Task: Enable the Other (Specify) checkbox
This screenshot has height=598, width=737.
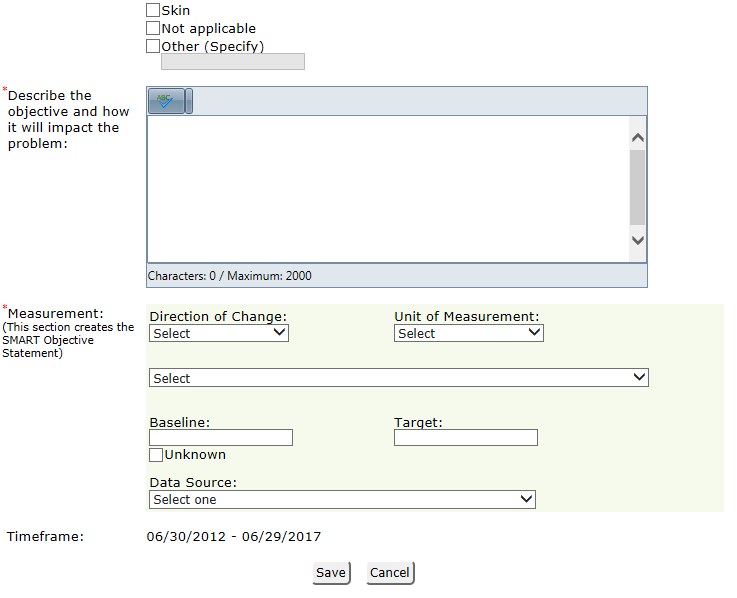Action: pyautogui.click(x=153, y=46)
